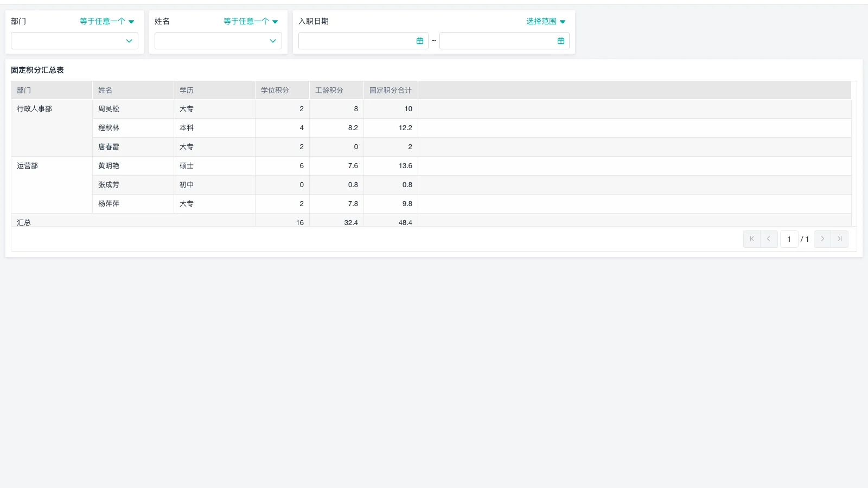
Task: Click the 学历 column header
Action: (x=187, y=91)
